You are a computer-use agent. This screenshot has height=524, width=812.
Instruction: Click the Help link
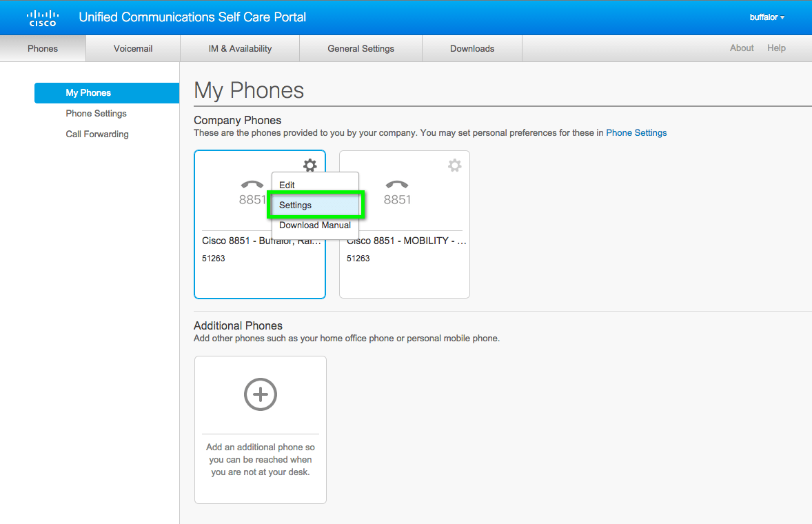point(776,48)
